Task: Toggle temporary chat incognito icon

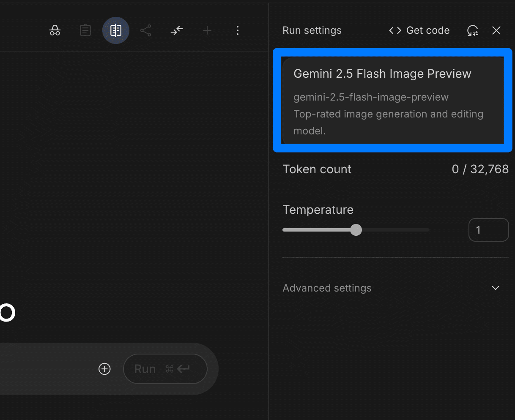Action: click(x=55, y=30)
